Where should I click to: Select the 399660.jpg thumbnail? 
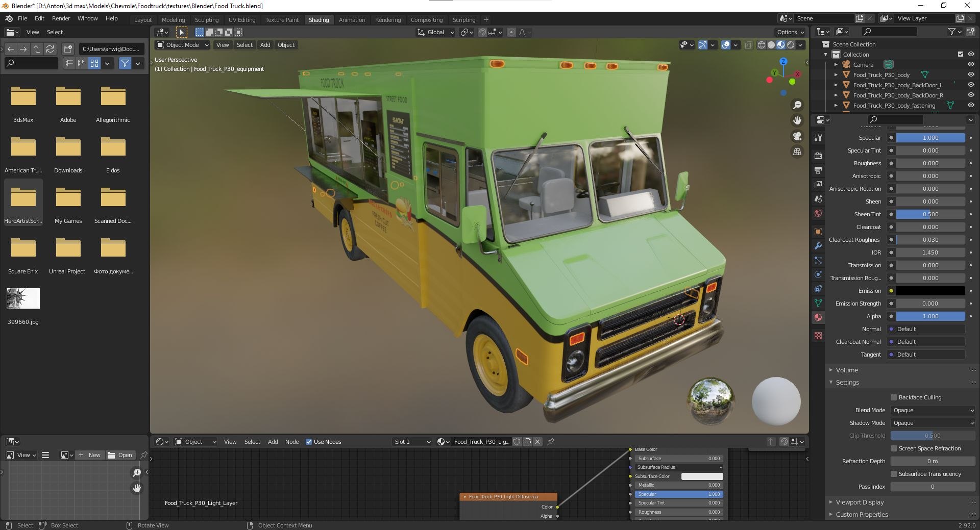pos(23,299)
